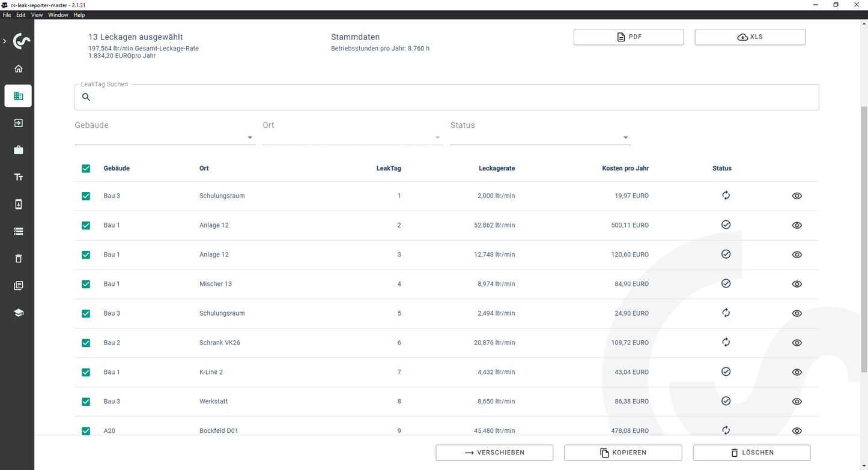Image resolution: width=868 pixels, height=470 pixels.
Task: Click the import arrow sidebar icon
Action: (x=18, y=123)
